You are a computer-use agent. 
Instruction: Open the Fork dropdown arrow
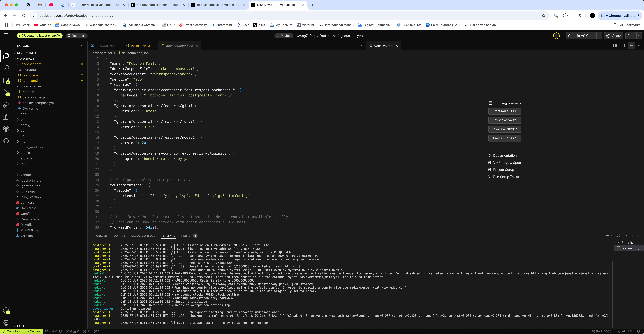tap(639, 36)
